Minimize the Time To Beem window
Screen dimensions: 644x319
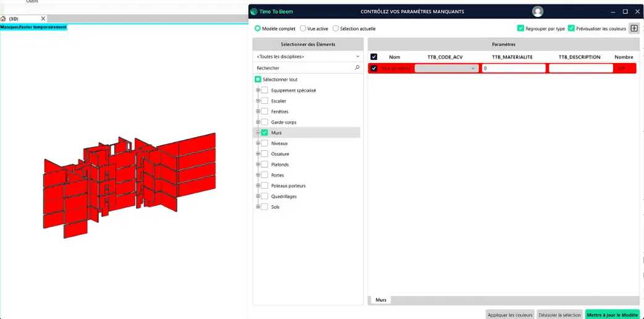[x=613, y=12]
